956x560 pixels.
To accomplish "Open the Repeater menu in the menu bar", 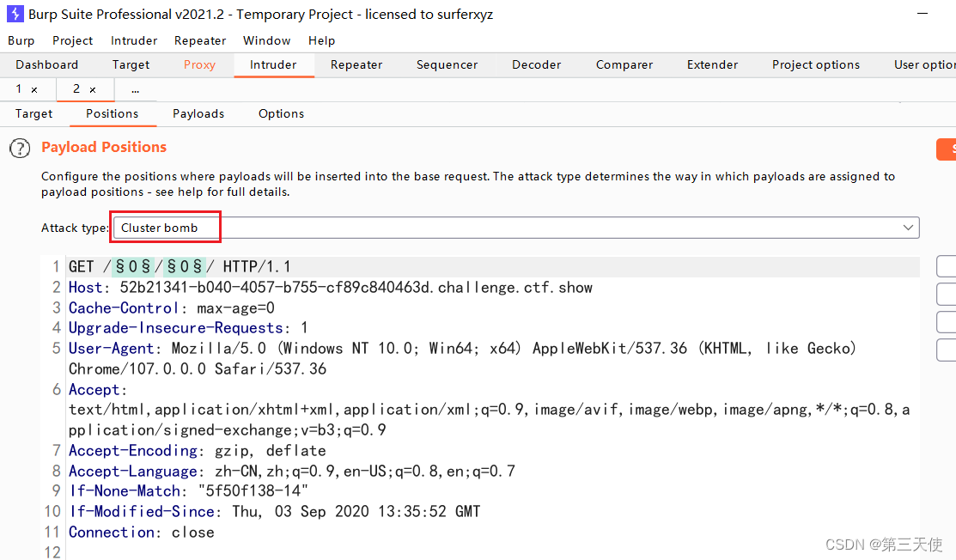I will click(x=200, y=41).
